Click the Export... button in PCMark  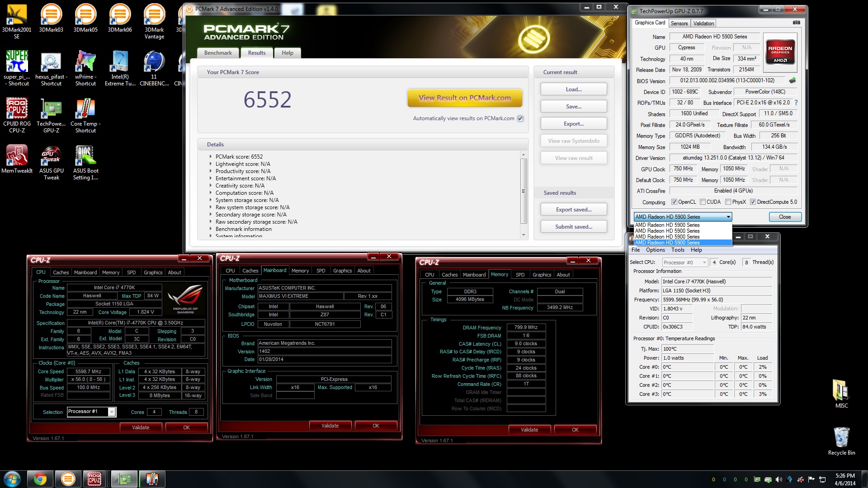pos(574,124)
